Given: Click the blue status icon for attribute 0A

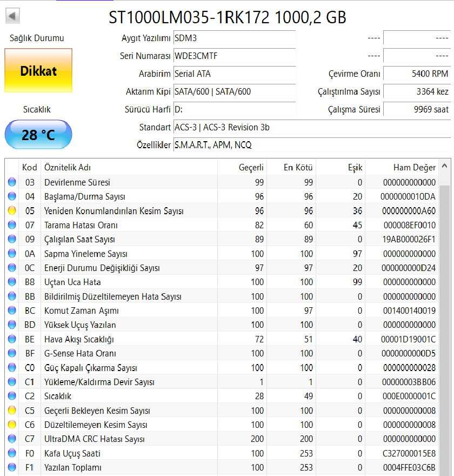Looking at the screenshot, I should 12,254.
